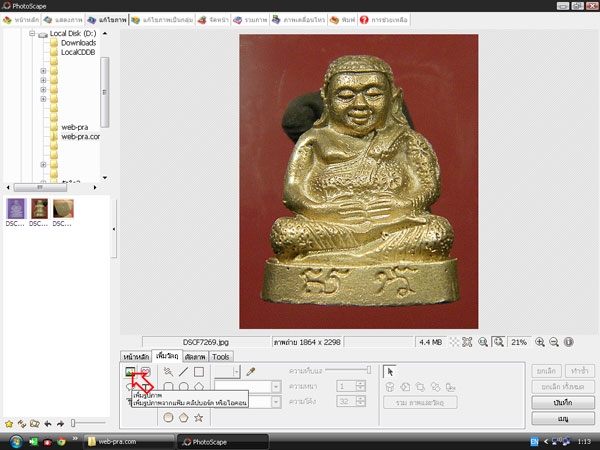Click the forward arrow under thumbnail panel
Screen dimensions: 600x450
point(60,424)
